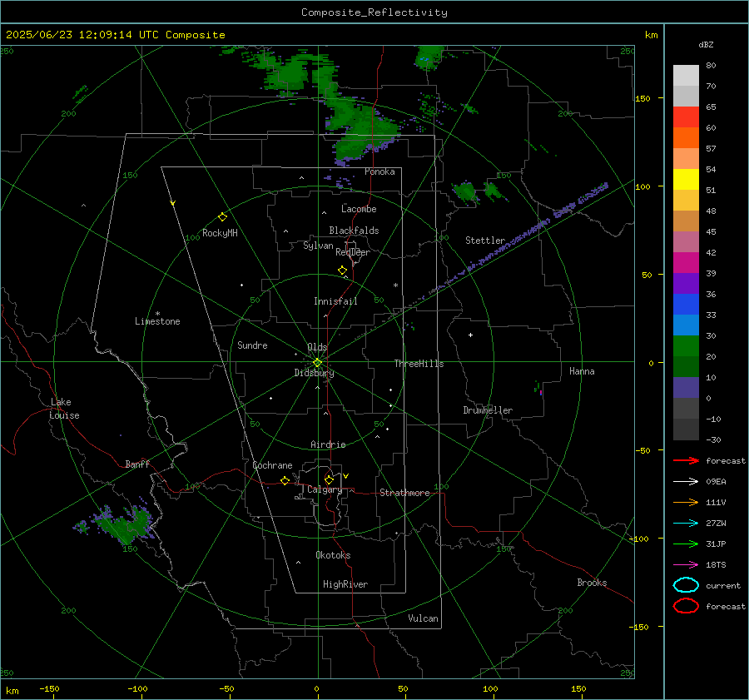749x700 pixels.
Task: Pick the red dBZ legend swatch
Action: click(686, 117)
